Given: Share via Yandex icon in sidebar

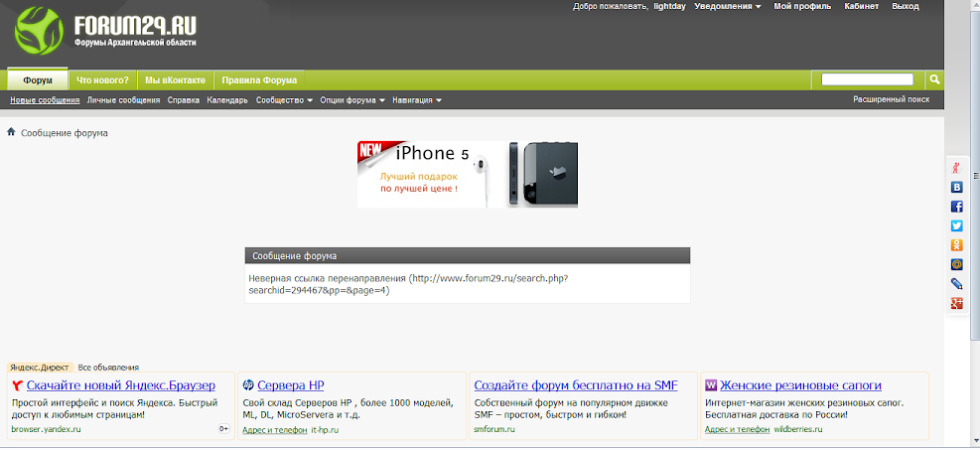Looking at the screenshot, I should pos(956,168).
